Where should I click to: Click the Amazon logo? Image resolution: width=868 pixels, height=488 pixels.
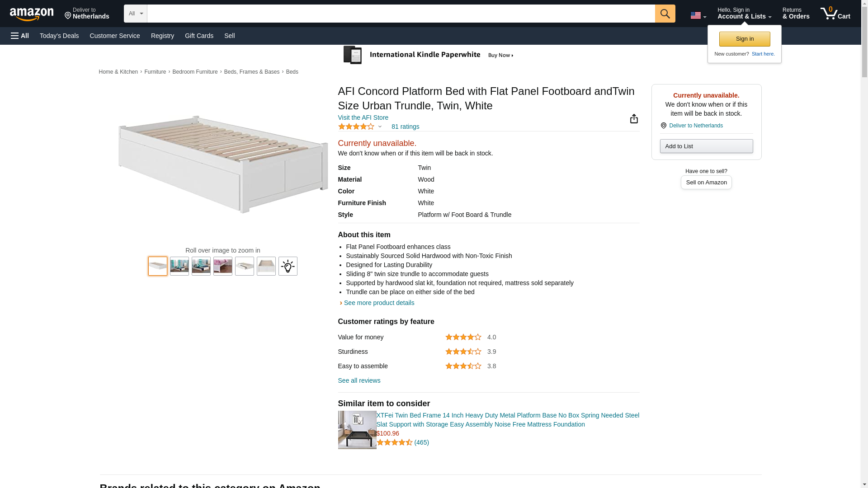coord(32,14)
